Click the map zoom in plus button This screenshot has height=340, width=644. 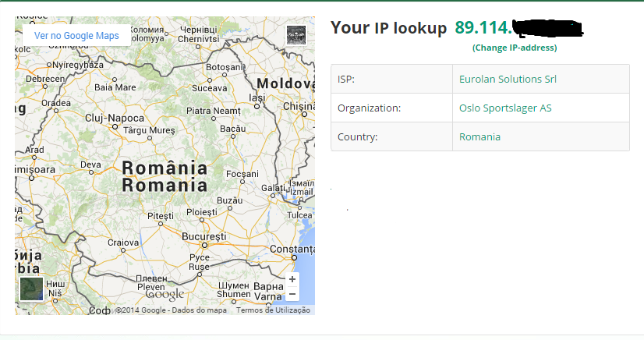(292, 279)
